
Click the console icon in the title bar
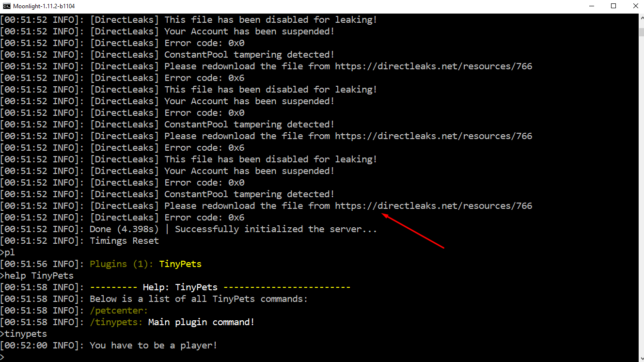pos(7,6)
